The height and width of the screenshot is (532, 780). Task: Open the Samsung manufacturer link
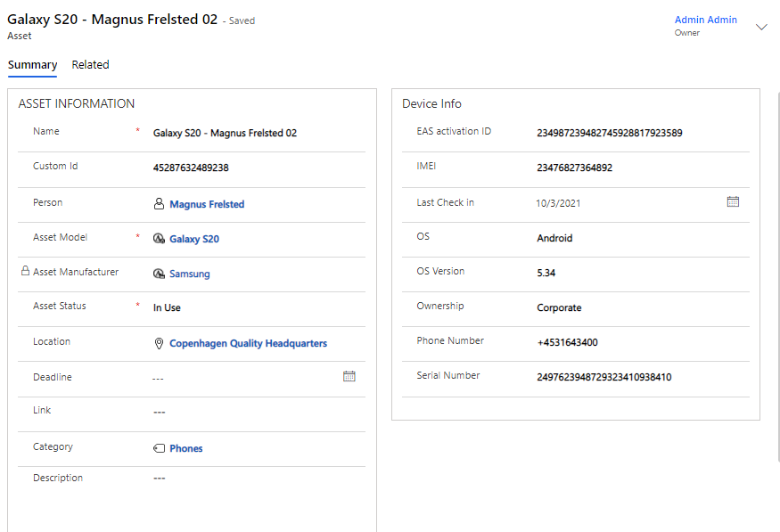tap(190, 274)
